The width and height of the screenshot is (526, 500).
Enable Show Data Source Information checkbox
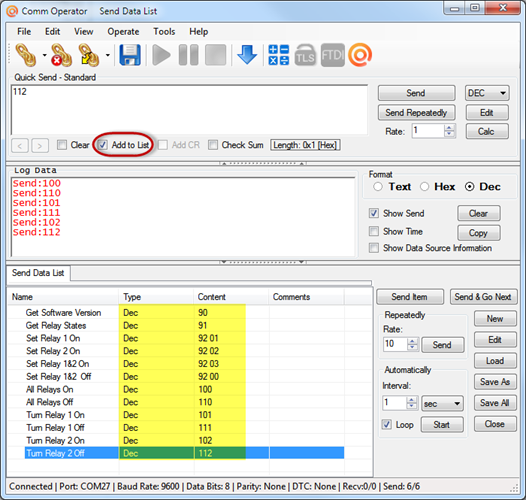click(x=374, y=248)
